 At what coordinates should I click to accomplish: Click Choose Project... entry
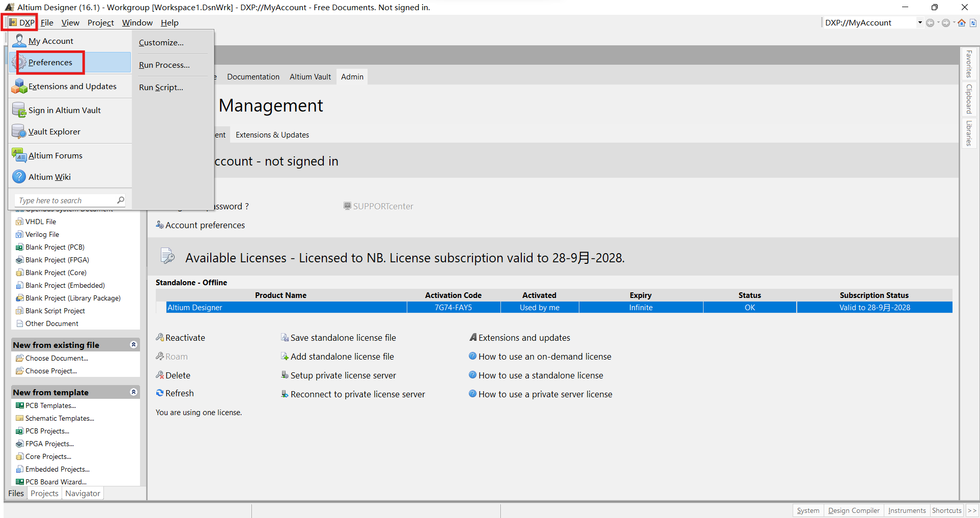(46, 371)
